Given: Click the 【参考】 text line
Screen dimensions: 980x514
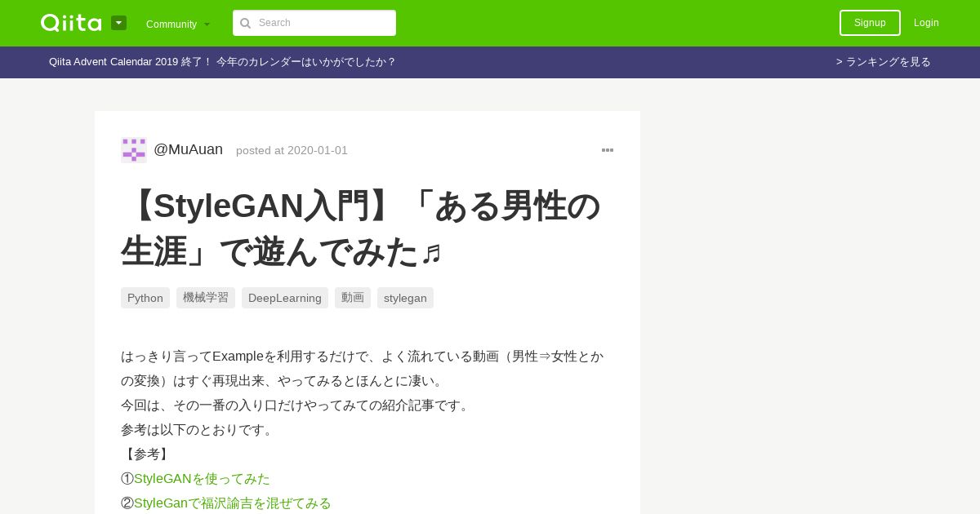Looking at the screenshot, I should tap(147, 454).
